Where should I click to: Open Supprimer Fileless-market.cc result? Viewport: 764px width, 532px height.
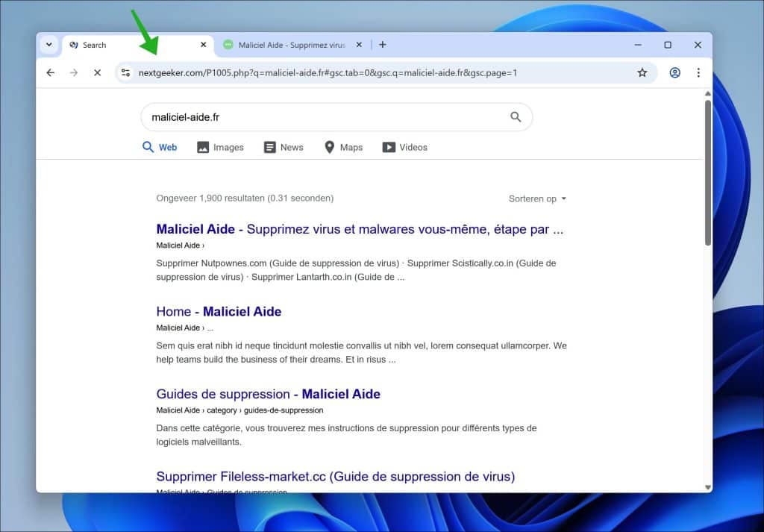point(336,476)
